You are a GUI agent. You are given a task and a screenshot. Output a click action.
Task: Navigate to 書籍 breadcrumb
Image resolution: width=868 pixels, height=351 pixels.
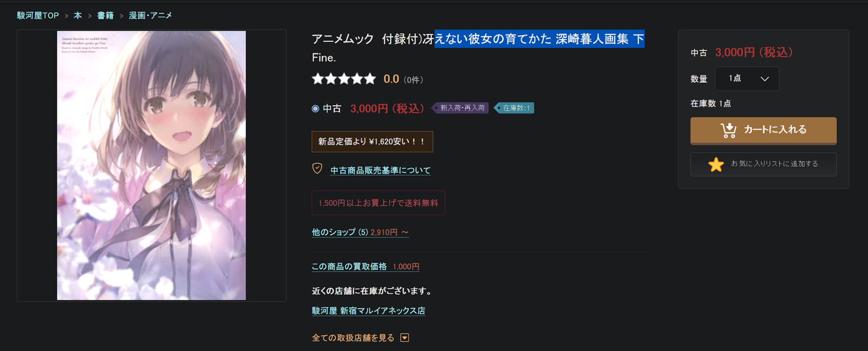(x=105, y=15)
